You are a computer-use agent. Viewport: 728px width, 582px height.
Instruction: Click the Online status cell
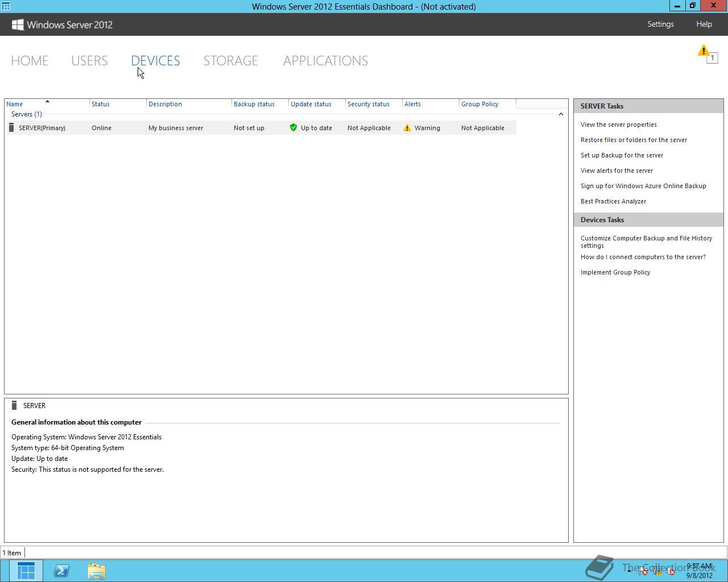(102, 128)
